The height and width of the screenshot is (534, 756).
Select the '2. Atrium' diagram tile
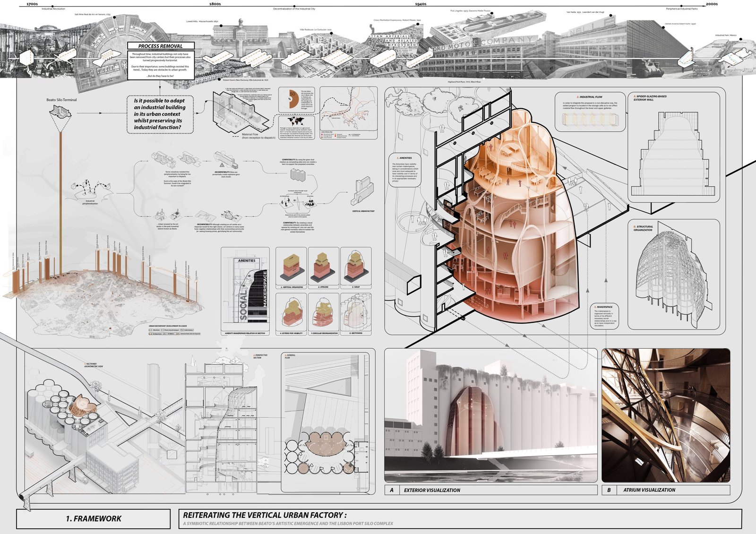323,268
